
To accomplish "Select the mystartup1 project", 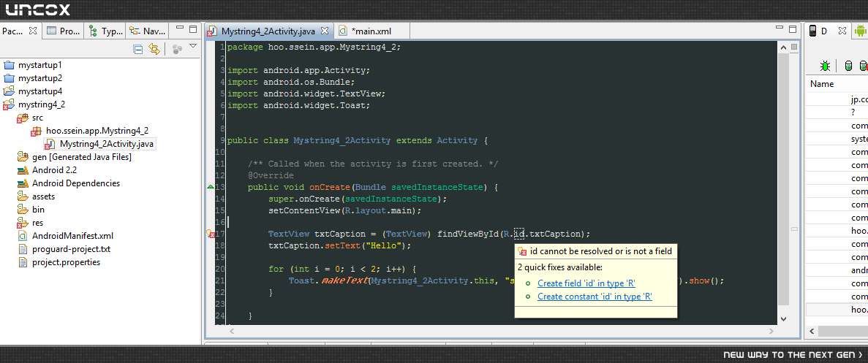I will 33,65.
